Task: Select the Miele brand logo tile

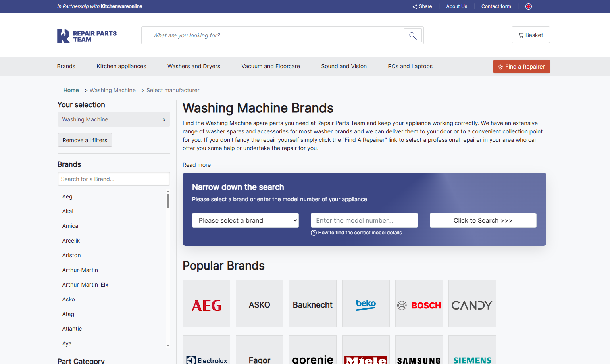Action: coord(366,350)
